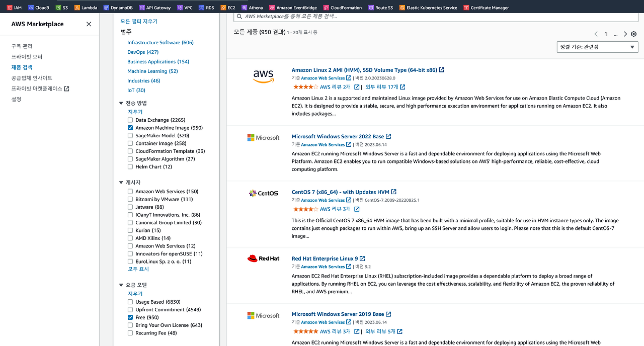Clear 전송 방법 filter with 지우기
The image size is (644, 346).
click(x=135, y=112)
